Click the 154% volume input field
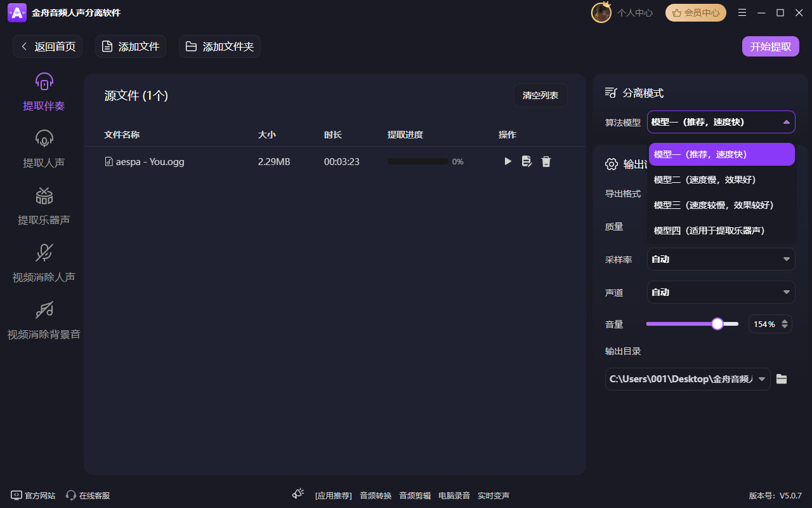Viewport: 812px width, 508px height. coord(766,324)
